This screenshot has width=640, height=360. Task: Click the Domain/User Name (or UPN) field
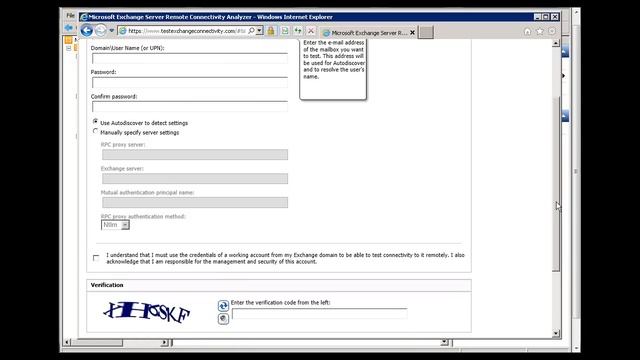[190, 58]
